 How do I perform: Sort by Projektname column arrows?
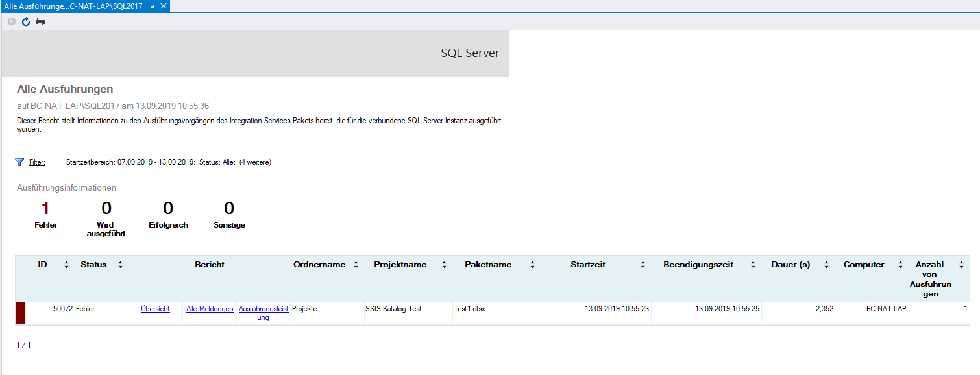(445, 265)
